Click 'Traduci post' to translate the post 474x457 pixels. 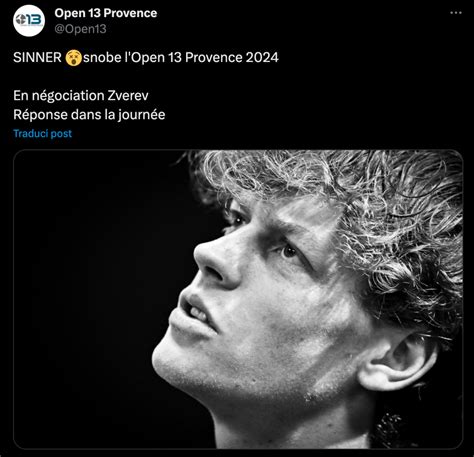tap(42, 133)
